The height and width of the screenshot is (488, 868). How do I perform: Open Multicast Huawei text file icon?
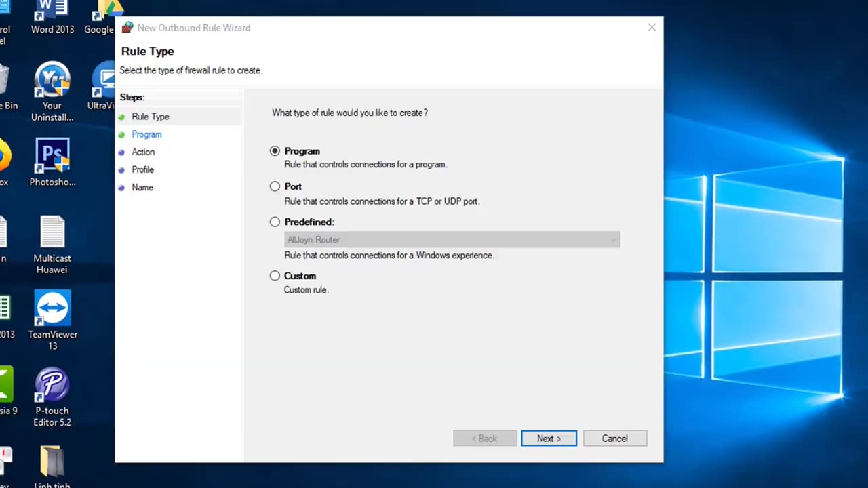52,245
